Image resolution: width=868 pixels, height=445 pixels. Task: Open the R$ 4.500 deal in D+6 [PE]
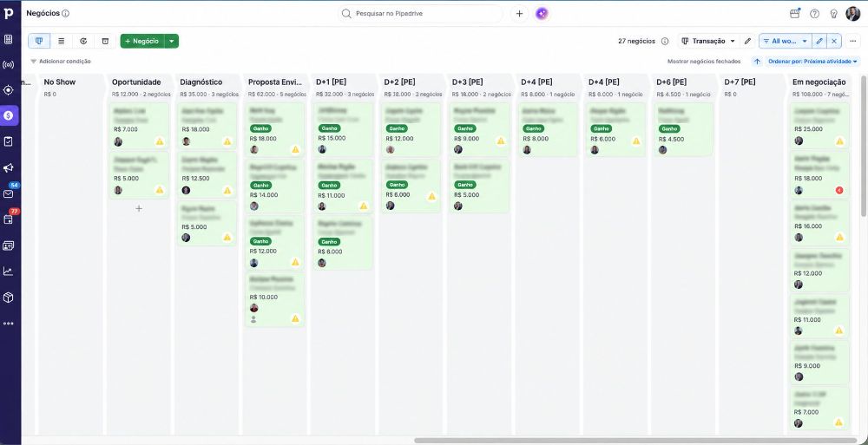pyautogui.click(x=684, y=129)
